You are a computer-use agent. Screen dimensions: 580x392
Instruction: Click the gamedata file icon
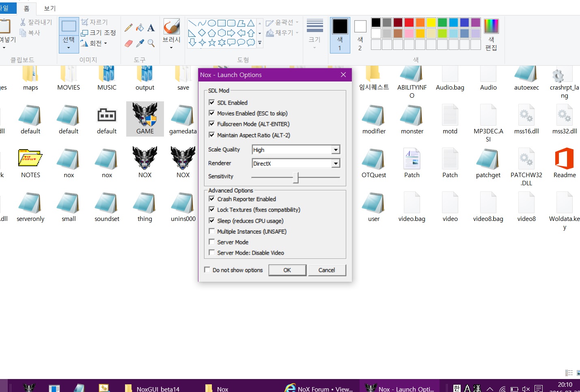pyautogui.click(x=183, y=119)
